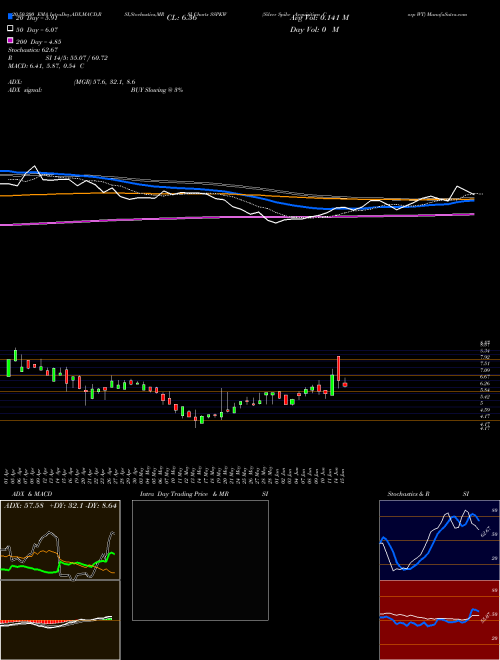Select the '20 Day = 5.91' legend text

pyautogui.click(x=37, y=18)
